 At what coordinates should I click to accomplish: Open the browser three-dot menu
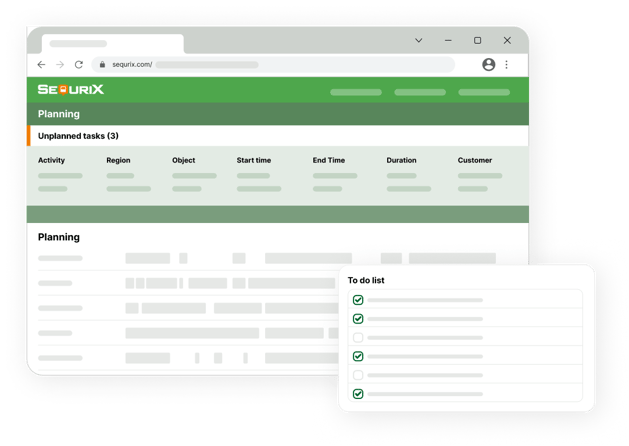pos(507,65)
